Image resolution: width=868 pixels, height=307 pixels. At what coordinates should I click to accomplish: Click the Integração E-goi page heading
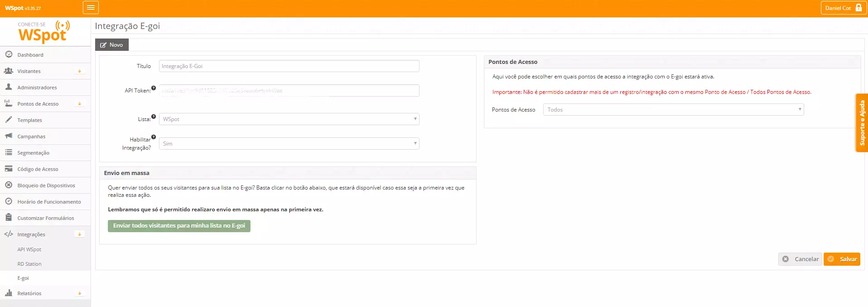coord(127,26)
